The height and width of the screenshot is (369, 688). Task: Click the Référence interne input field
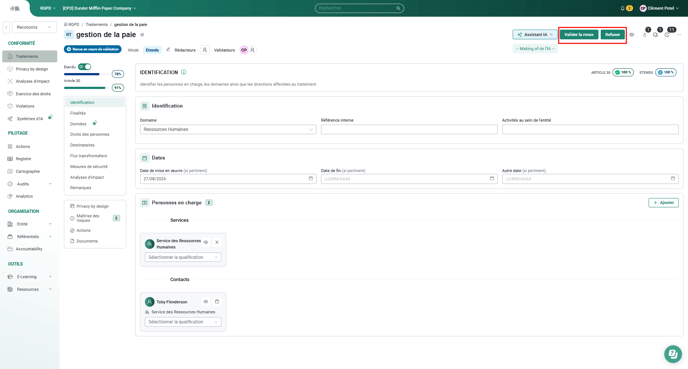point(409,129)
